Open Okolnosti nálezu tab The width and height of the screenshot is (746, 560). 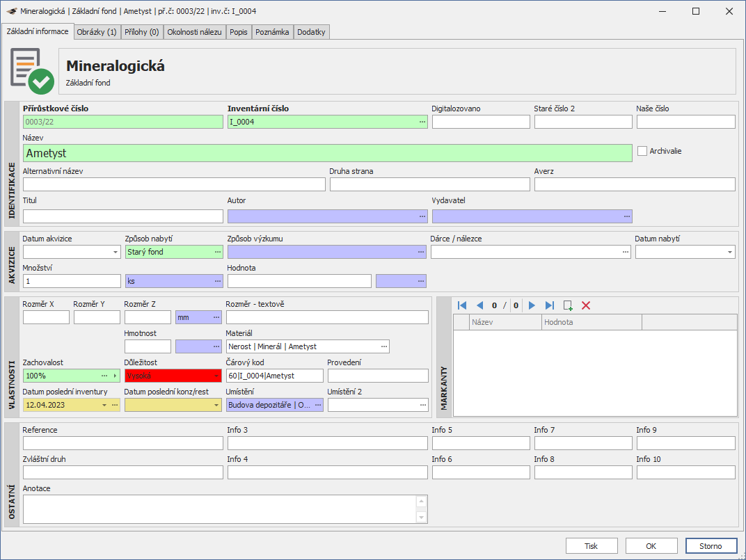click(194, 32)
